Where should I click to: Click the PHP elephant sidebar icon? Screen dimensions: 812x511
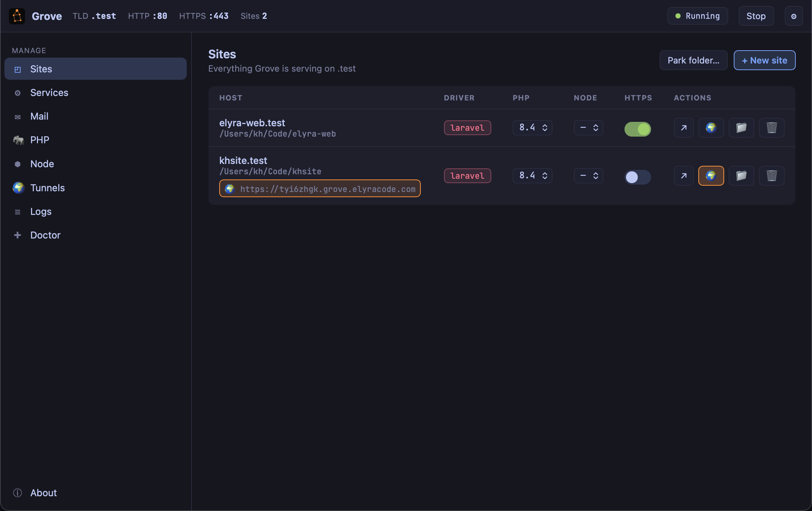(x=18, y=140)
